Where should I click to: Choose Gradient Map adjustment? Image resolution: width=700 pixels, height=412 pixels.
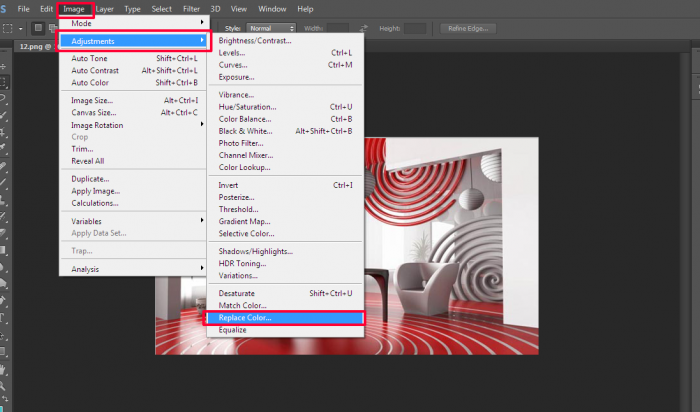tap(285, 221)
